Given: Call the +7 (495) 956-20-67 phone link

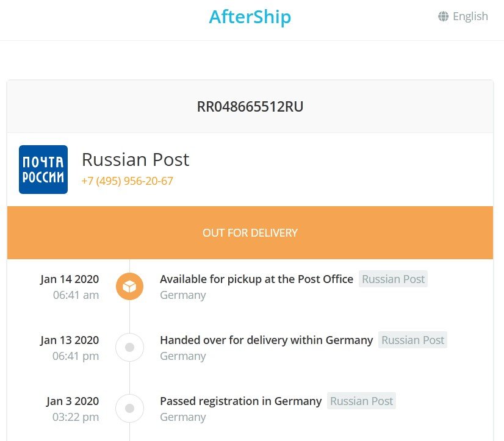Looking at the screenshot, I should click(x=128, y=181).
